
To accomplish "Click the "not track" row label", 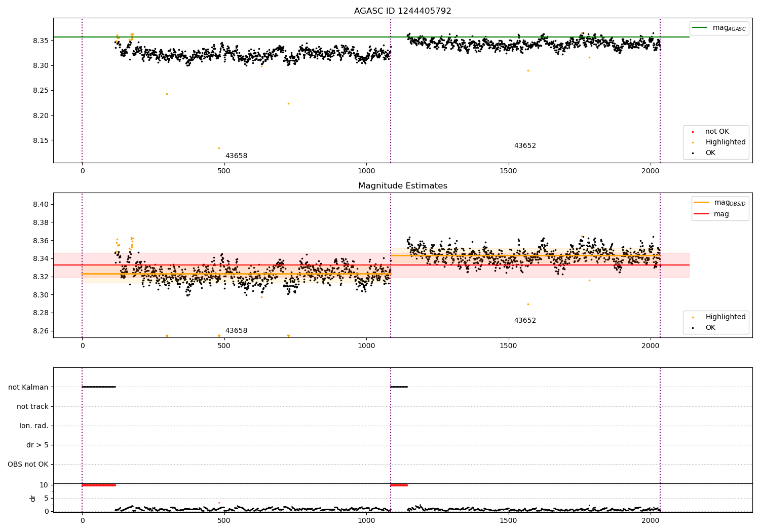I will tap(32, 406).
